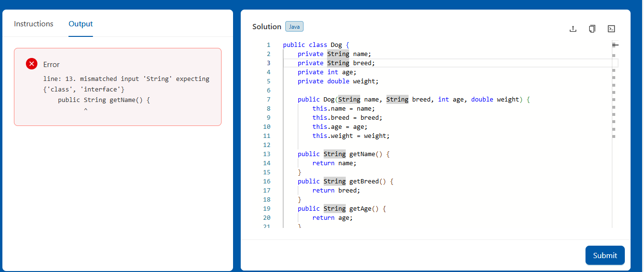The image size is (644, 272).
Task: Click the 'private int age;' code line
Action: pyautogui.click(x=327, y=72)
